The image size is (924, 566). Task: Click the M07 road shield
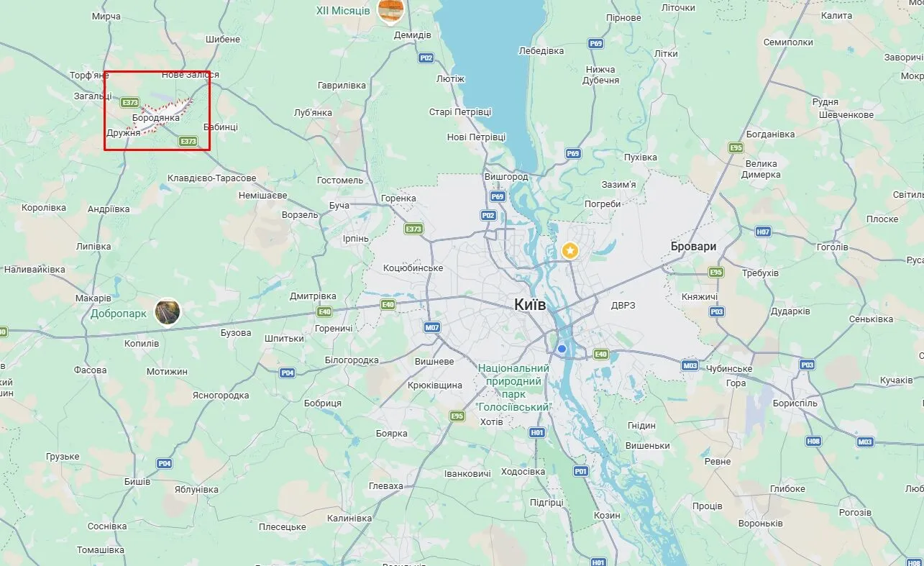pyautogui.click(x=431, y=327)
